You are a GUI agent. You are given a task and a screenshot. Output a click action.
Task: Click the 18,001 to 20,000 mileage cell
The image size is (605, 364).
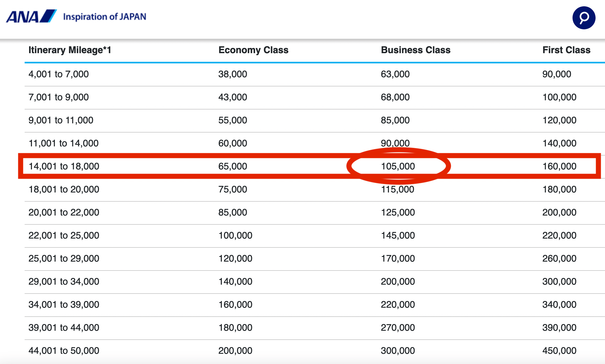click(64, 189)
